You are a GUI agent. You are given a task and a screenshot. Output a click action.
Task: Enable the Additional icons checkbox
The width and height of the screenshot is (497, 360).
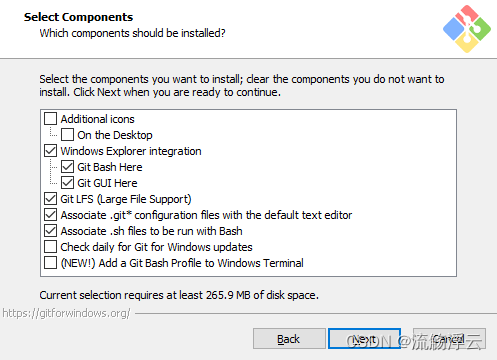click(50, 119)
